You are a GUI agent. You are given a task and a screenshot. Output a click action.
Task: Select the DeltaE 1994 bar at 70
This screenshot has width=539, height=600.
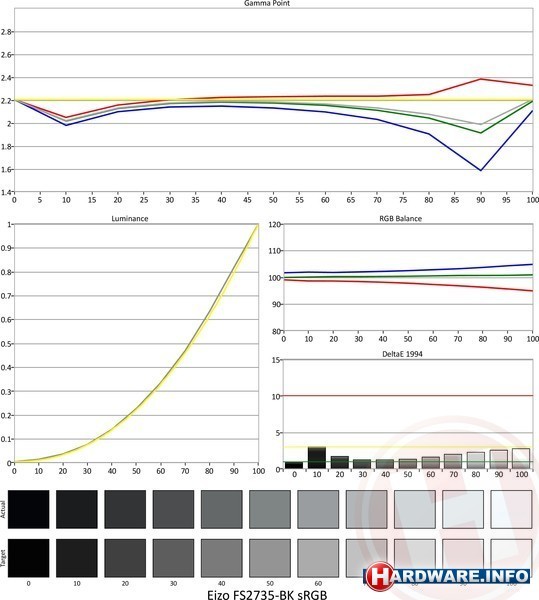click(453, 462)
